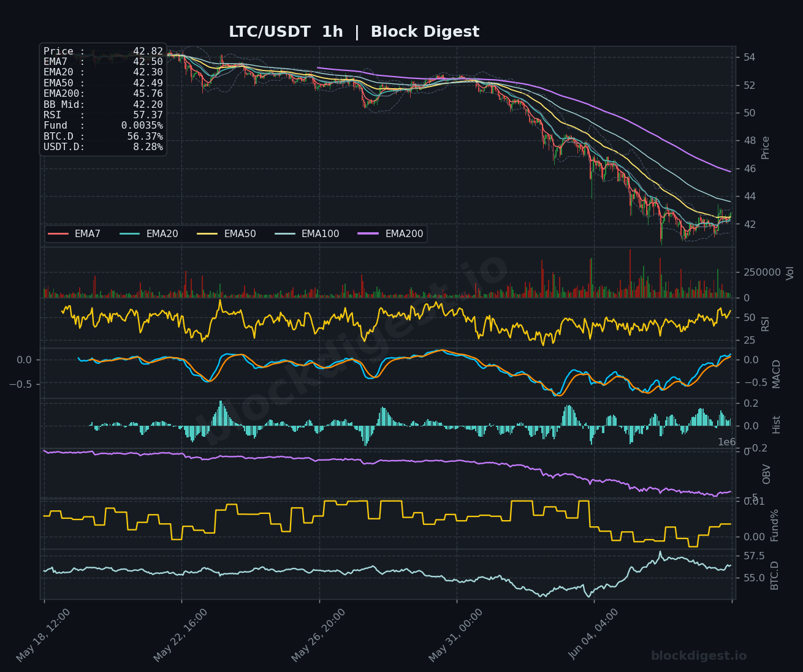Click the LTC/USDT 1h | Block Digest title
This screenshot has height=672, width=803.
(x=354, y=32)
